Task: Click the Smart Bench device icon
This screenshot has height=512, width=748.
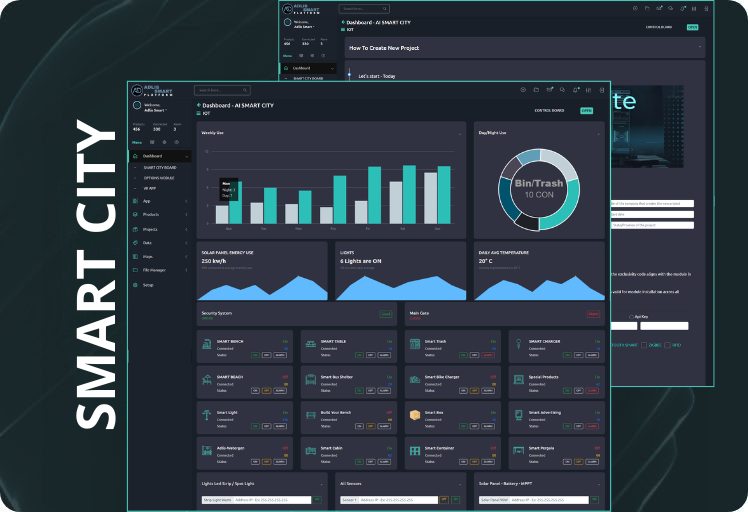Action: (x=207, y=346)
